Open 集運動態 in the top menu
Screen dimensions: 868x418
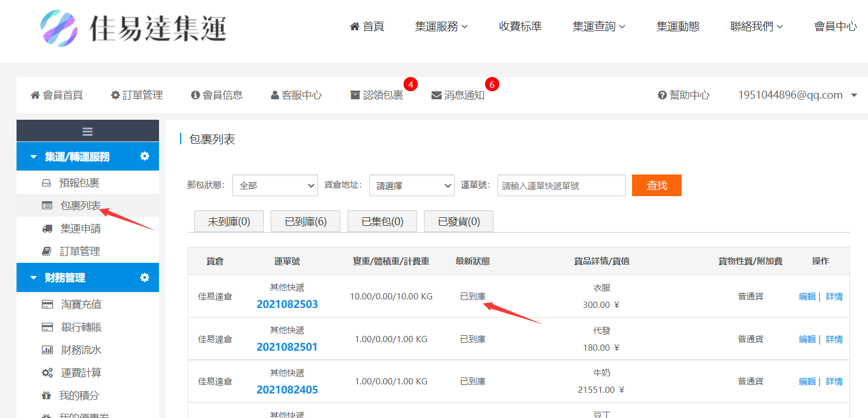(x=678, y=26)
